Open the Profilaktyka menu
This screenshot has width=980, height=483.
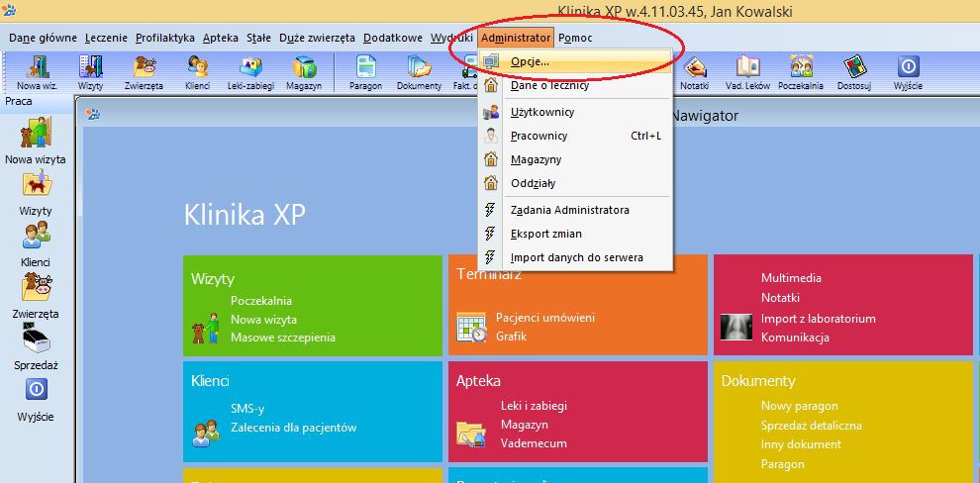[x=165, y=39]
